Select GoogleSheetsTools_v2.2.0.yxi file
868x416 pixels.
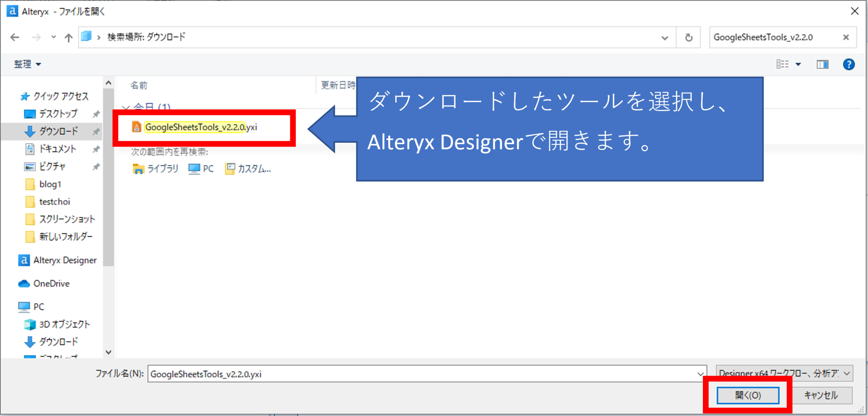(195, 127)
